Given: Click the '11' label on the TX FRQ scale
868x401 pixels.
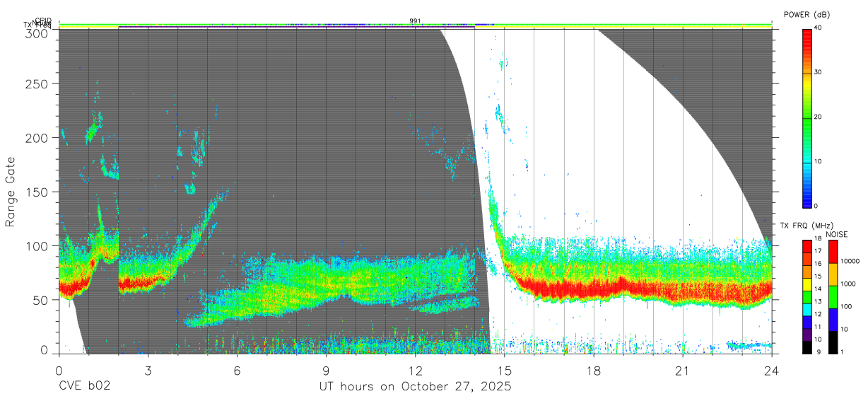Looking at the screenshot, I should tap(817, 327).
